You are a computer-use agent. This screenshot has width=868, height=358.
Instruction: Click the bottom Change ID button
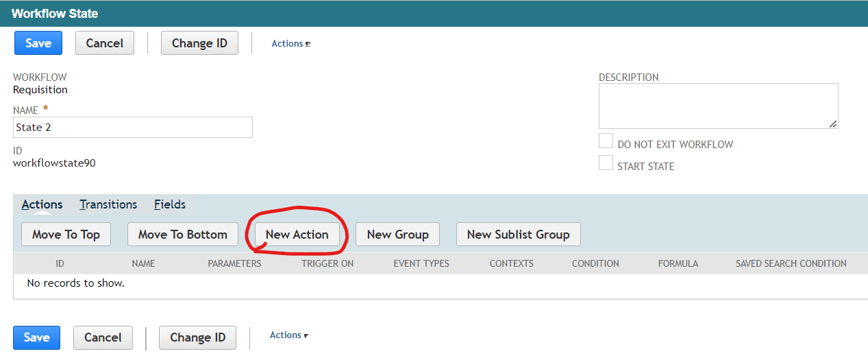pyautogui.click(x=198, y=337)
